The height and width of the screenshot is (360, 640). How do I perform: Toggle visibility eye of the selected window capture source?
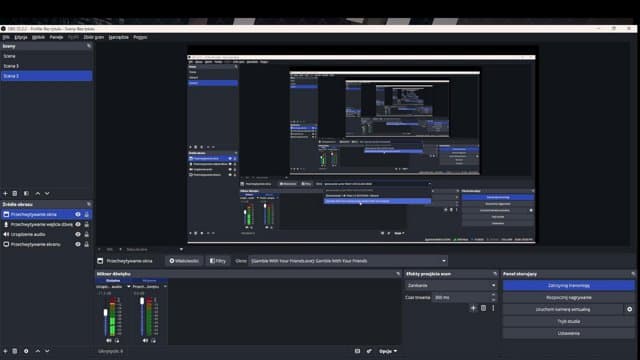click(78, 214)
